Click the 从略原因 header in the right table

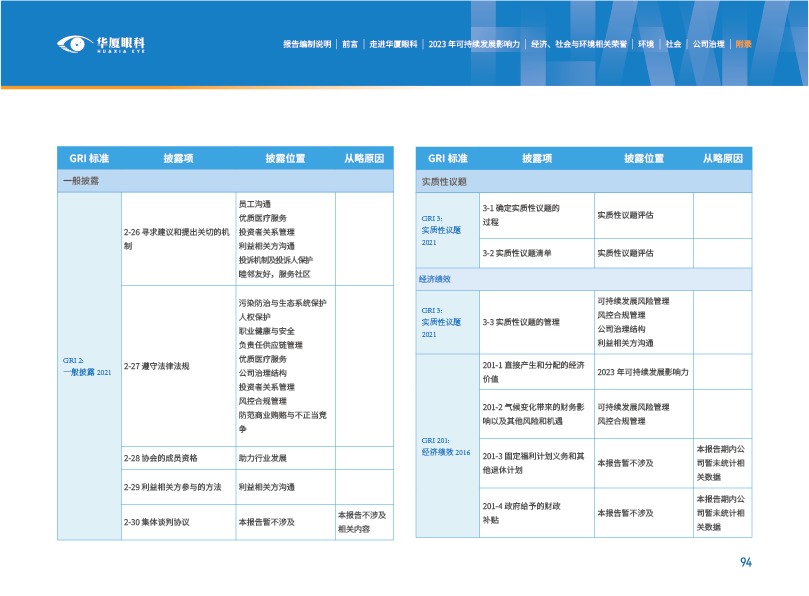coord(722,158)
